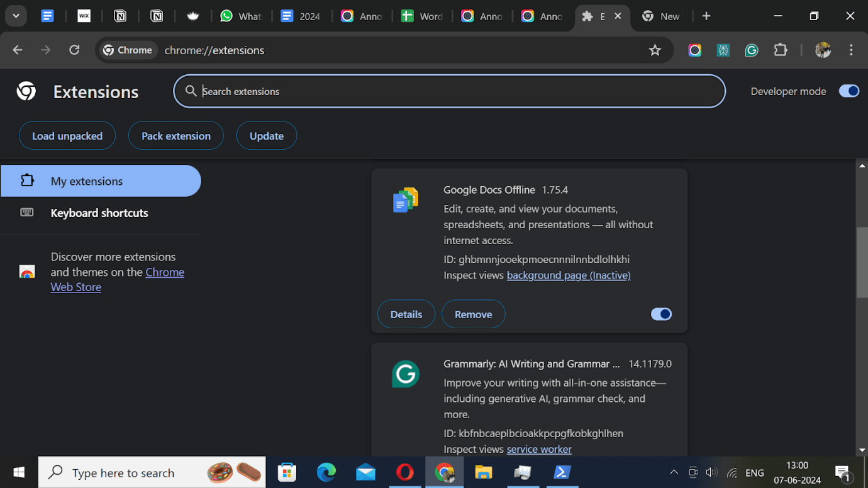This screenshot has width=868, height=488.
Task: Open Opera browser from the taskbar
Action: (405, 472)
